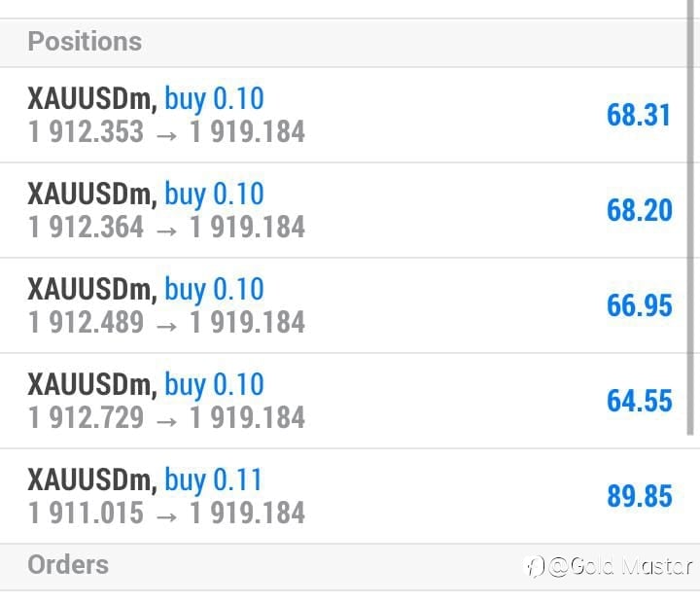
Task: Tap the Gold Master watermark logo icon
Action: pyautogui.click(x=535, y=567)
